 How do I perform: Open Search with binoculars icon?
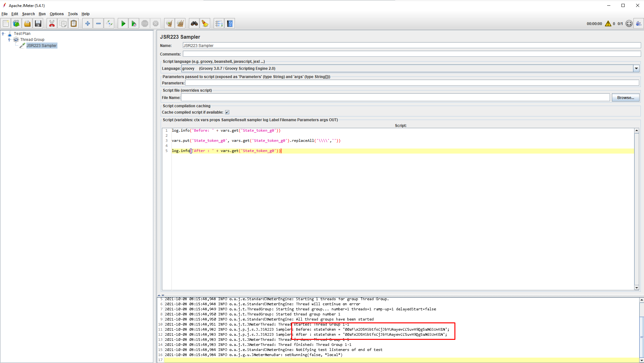pos(194,23)
